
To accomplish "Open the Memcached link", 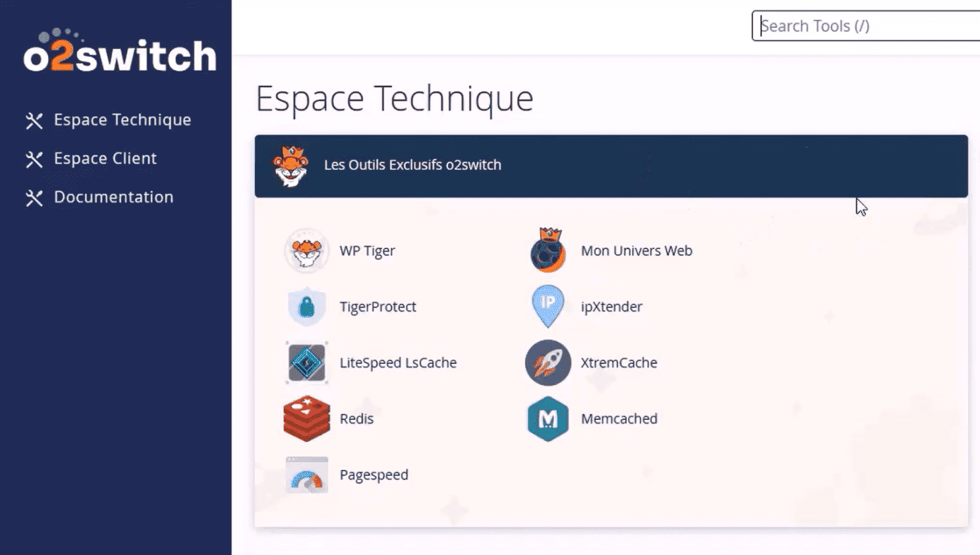I will pyautogui.click(x=619, y=418).
